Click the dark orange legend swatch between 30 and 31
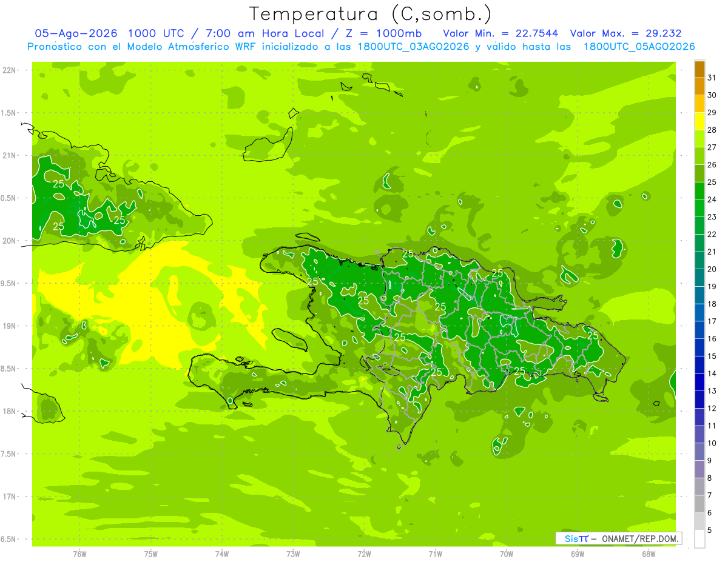 [699, 87]
